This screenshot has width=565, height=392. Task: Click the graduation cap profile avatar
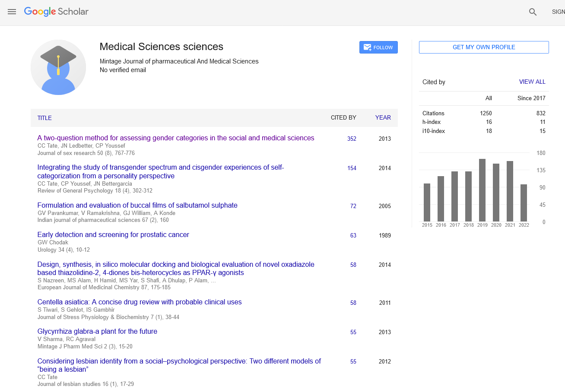58,67
